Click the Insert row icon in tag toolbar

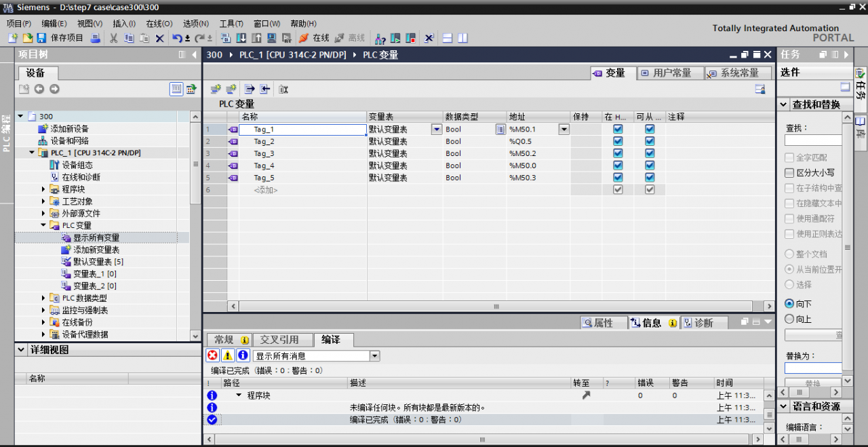click(216, 89)
